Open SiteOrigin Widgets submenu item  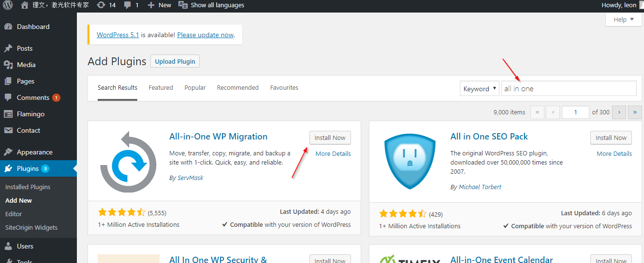31,227
